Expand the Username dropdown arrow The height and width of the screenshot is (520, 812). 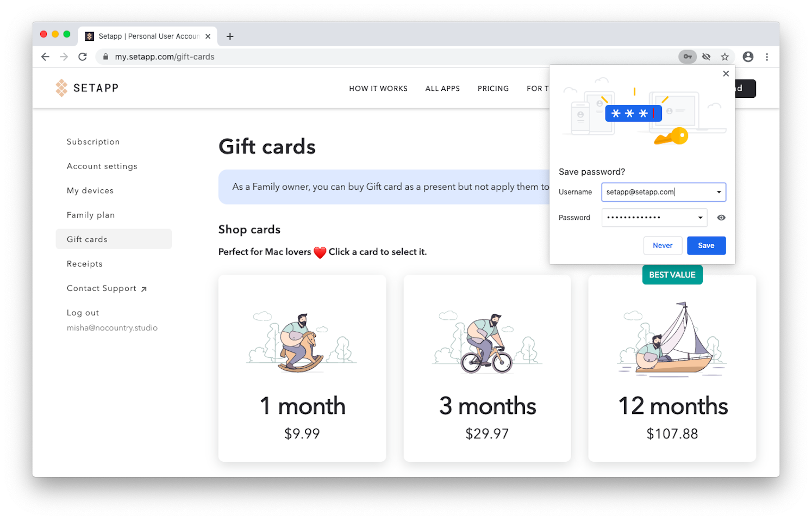pyautogui.click(x=719, y=192)
